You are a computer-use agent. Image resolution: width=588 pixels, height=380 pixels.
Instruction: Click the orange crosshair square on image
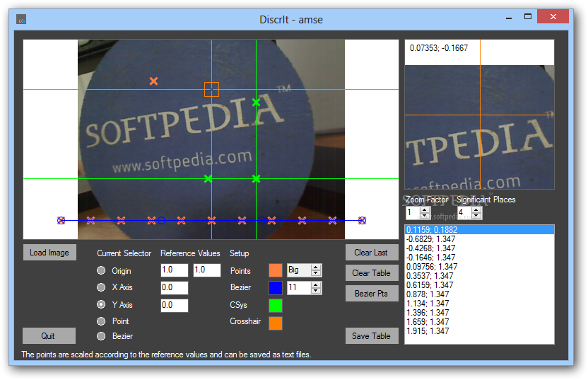[x=211, y=89]
